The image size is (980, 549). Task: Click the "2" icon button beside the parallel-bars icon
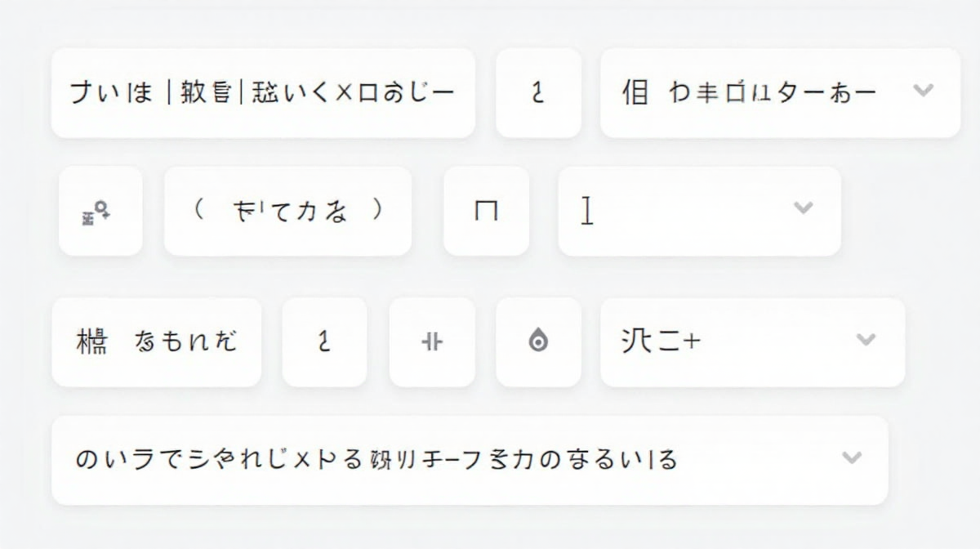click(324, 341)
